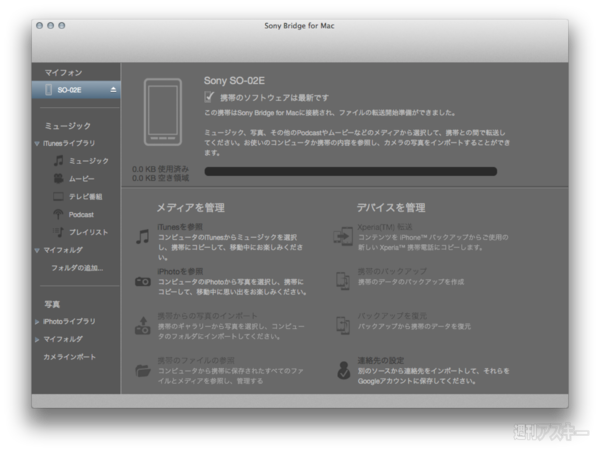
Task: Eject the SO-02E device
Action: [113, 90]
